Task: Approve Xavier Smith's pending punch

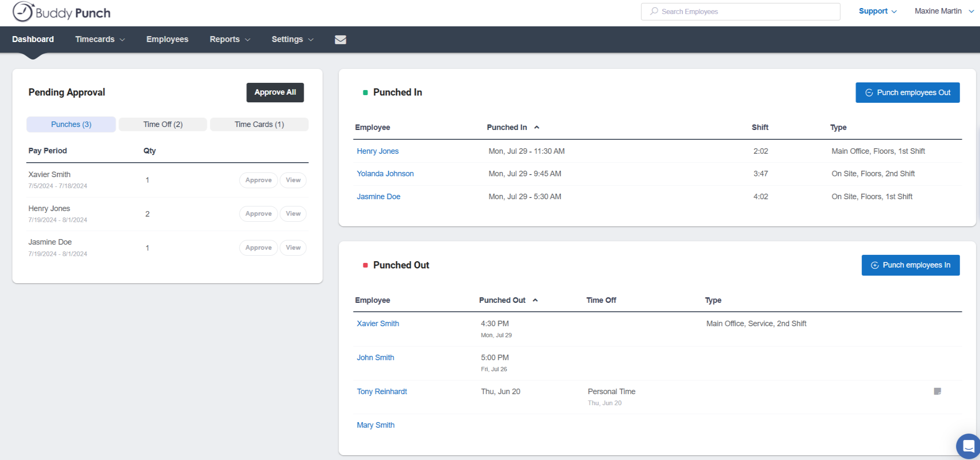Action: coord(258,180)
